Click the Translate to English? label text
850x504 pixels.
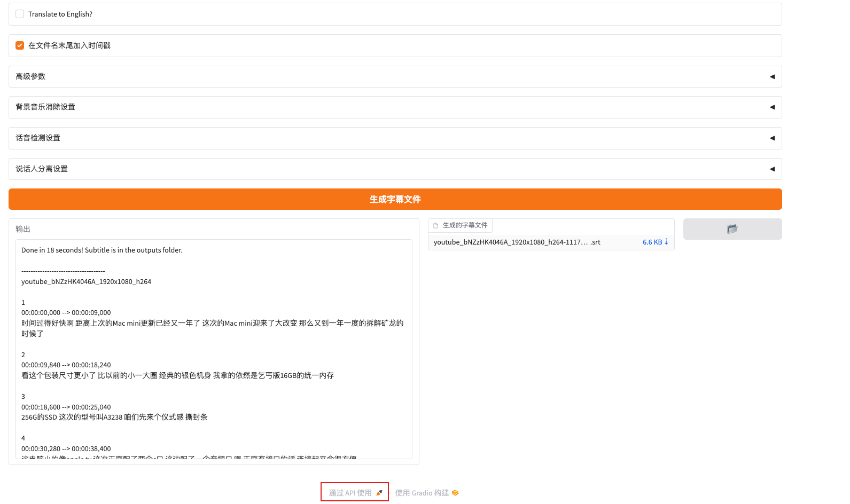(x=60, y=14)
